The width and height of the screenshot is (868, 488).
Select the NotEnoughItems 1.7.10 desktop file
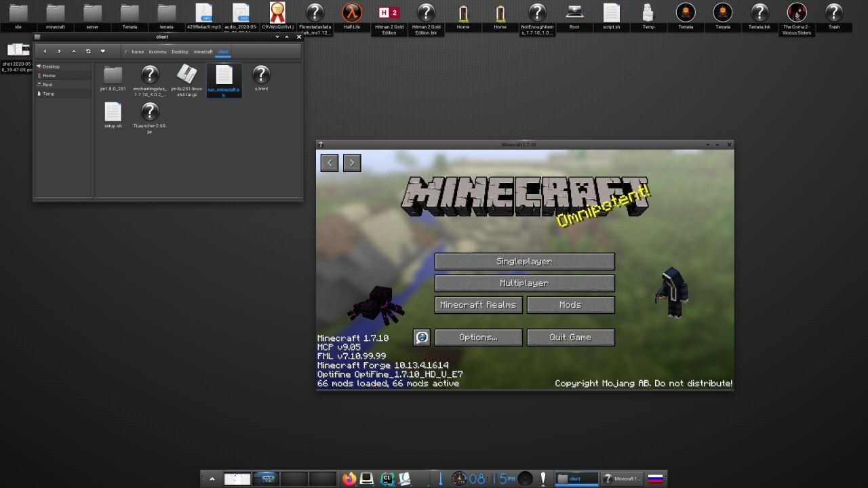(537, 19)
